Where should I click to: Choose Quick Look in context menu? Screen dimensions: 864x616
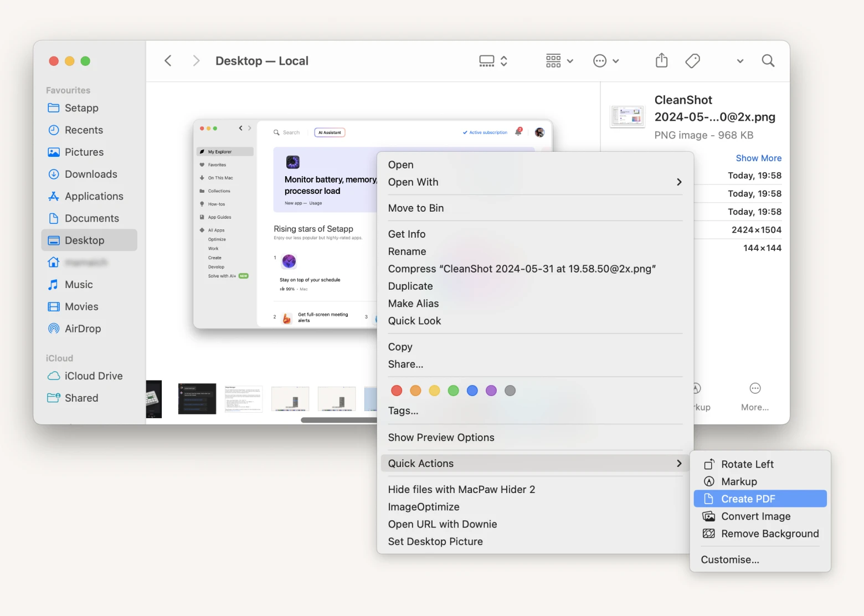(x=535, y=321)
